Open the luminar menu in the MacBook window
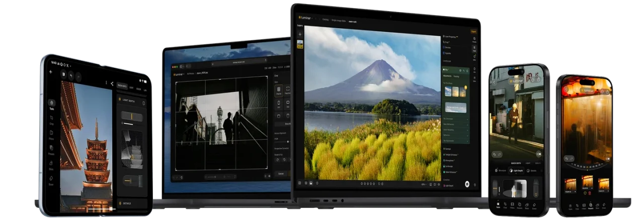The image size is (644, 220). [179, 74]
